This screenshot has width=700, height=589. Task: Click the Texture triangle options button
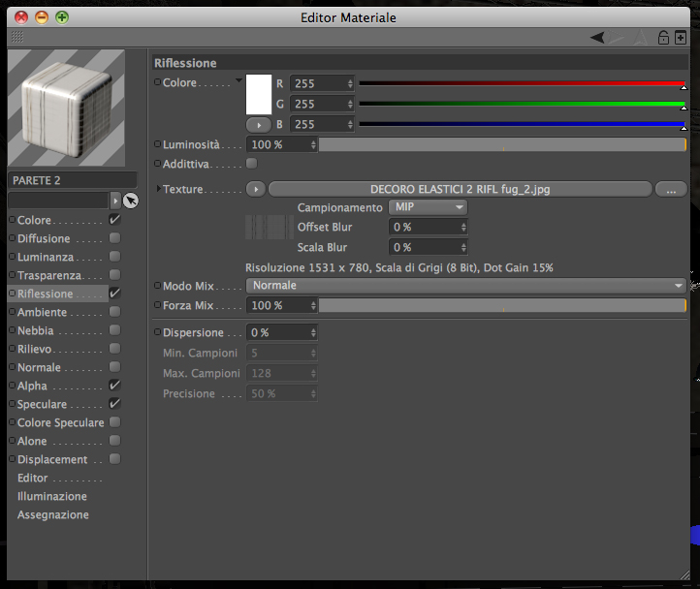(256, 189)
